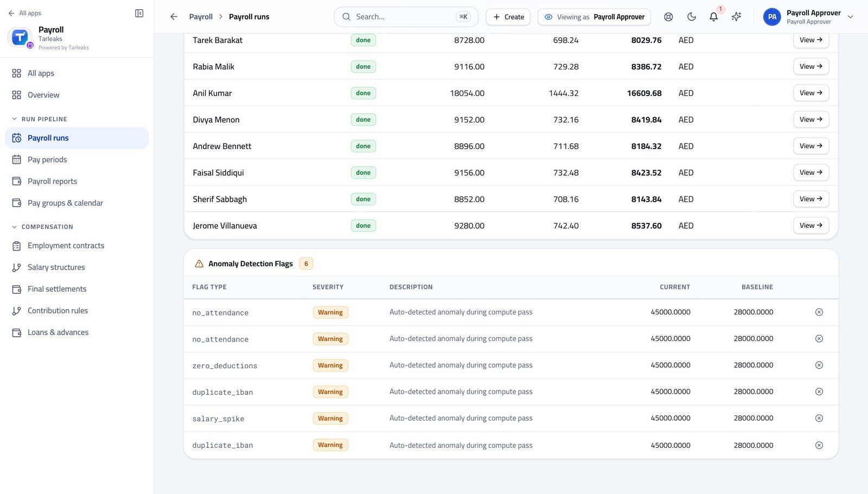Click the Anomaly Detection warning triangle icon
Viewport: 868px width, 494px height.
pos(199,264)
